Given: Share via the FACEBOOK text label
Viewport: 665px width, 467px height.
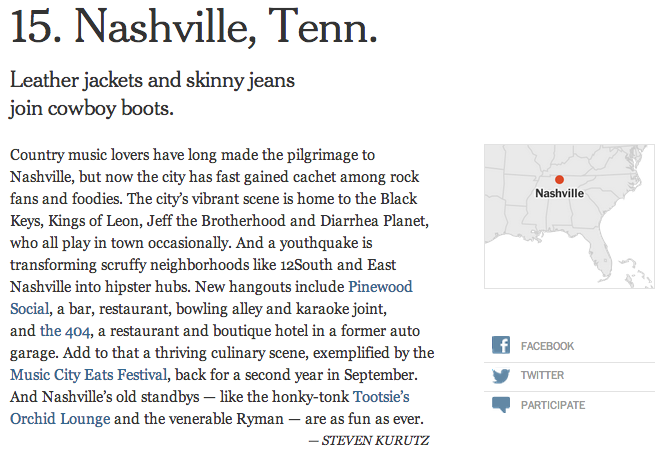Looking at the screenshot, I should (547, 346).
